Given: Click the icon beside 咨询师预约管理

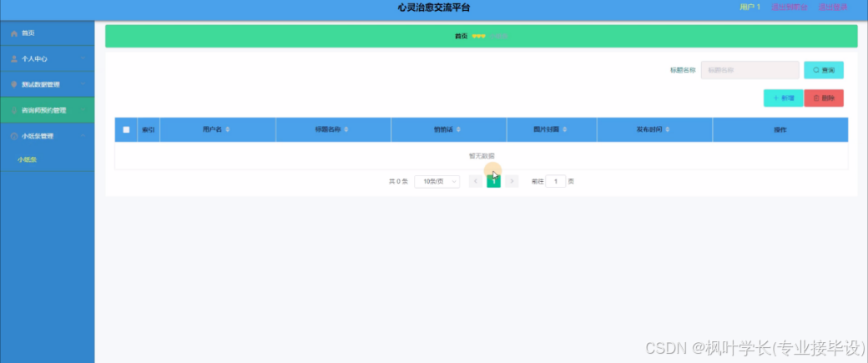Looking at the screenshot, I should point(14,110).
